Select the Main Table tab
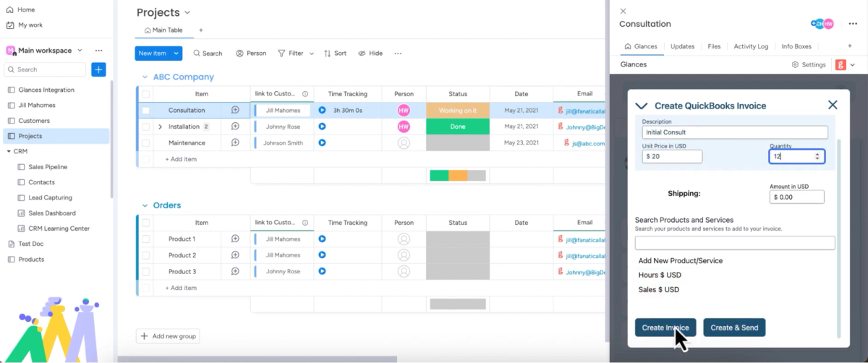 [x=163, y=30]
